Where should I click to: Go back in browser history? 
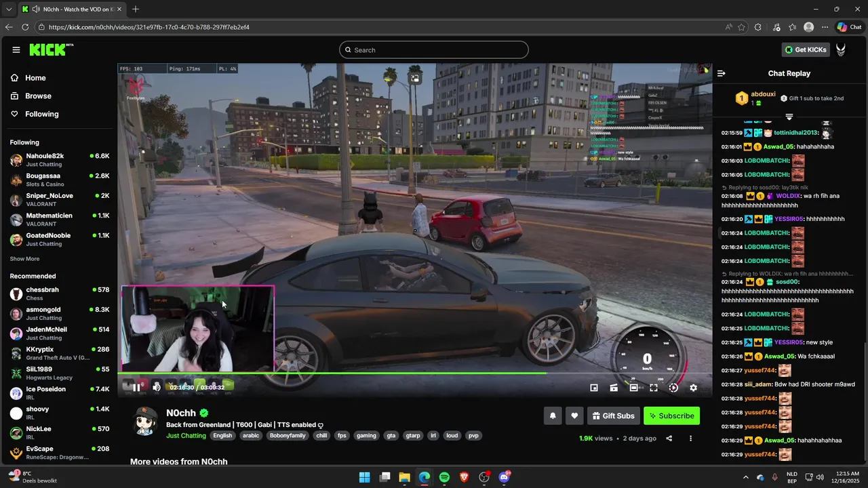(8, 27)
